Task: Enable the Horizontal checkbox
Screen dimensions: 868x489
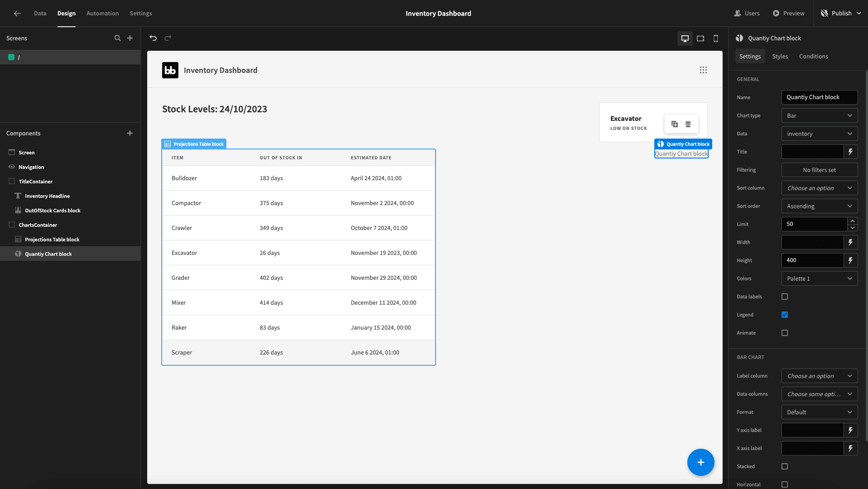Action: click(x=785, y=484)
